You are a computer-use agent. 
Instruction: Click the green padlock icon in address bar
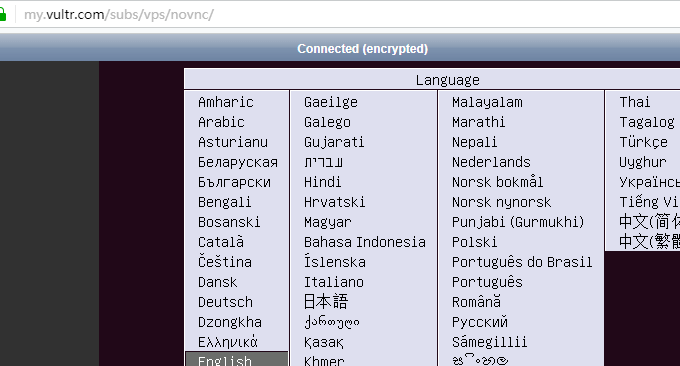click(2, 15)
